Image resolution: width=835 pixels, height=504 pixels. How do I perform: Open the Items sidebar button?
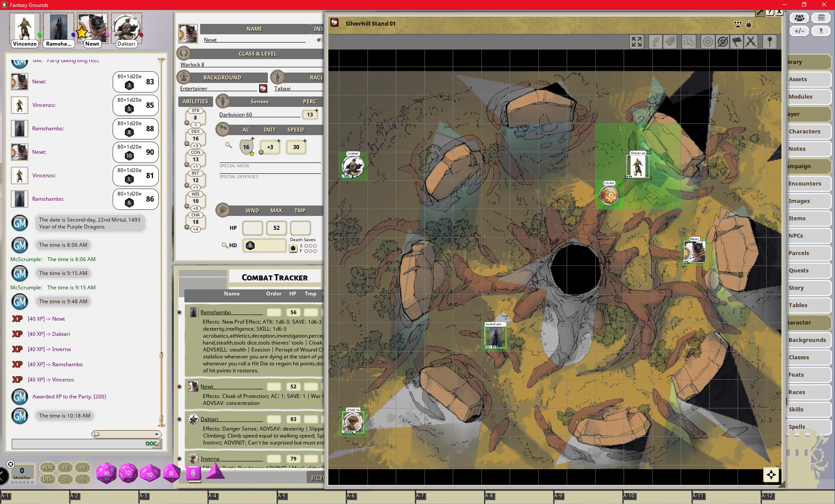point(808,218)
